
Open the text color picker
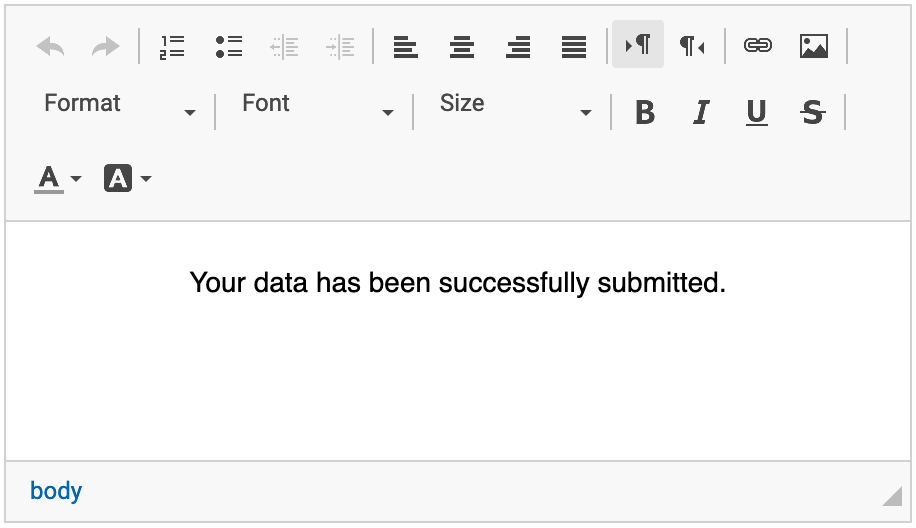click(58, 179)
